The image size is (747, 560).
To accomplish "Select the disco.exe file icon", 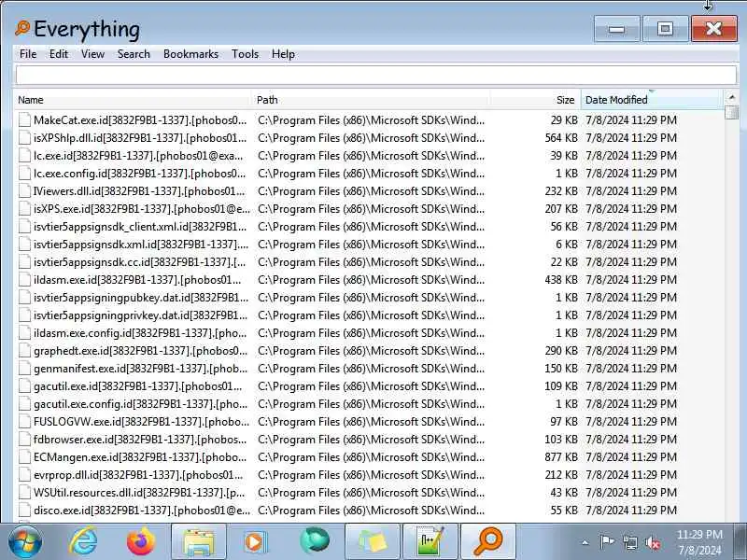I will (x=24, y=511).
